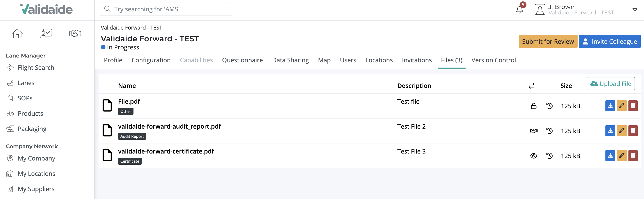Switch to the Questionnaire tab

pos(242,60)
